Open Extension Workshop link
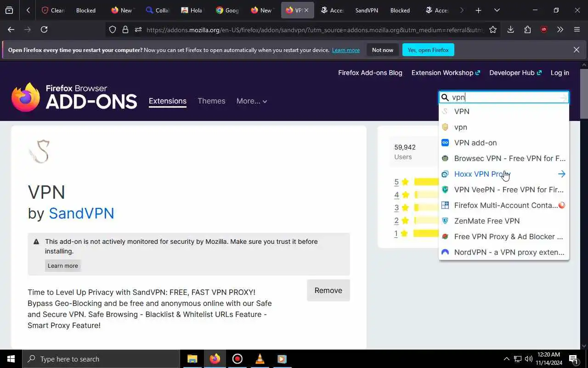The width and height of the screenshot is (588, 368). (446, 73)
